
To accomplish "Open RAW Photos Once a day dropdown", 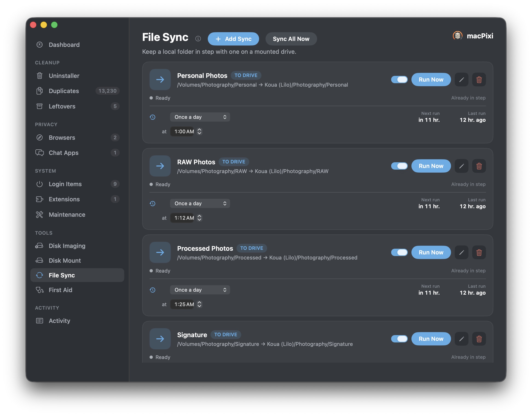I will 200,204.
